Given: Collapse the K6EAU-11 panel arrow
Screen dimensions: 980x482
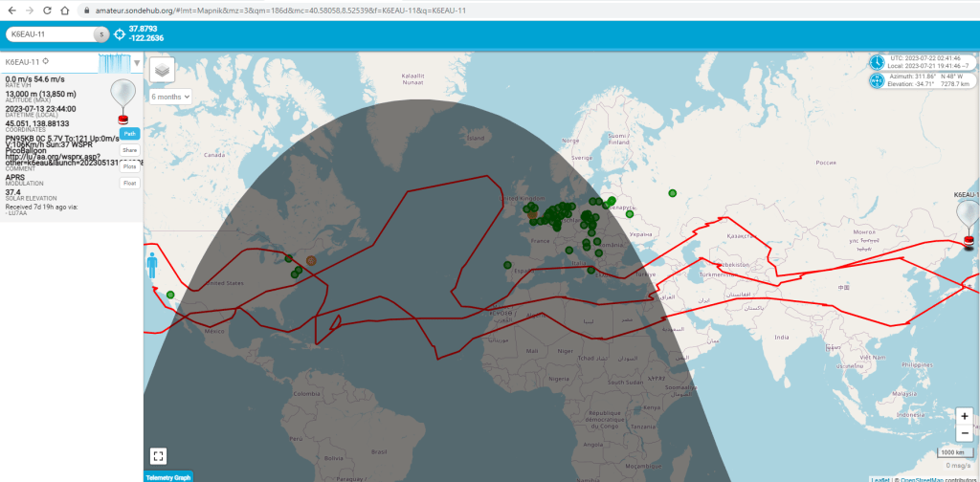Looking at the screenshot, I should click(136, 63).
